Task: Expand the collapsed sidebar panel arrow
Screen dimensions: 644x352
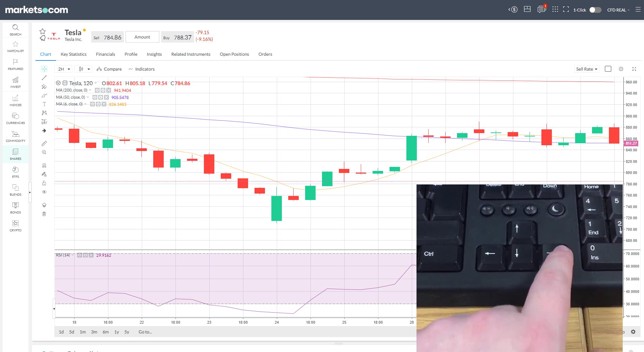Action: 30,192
